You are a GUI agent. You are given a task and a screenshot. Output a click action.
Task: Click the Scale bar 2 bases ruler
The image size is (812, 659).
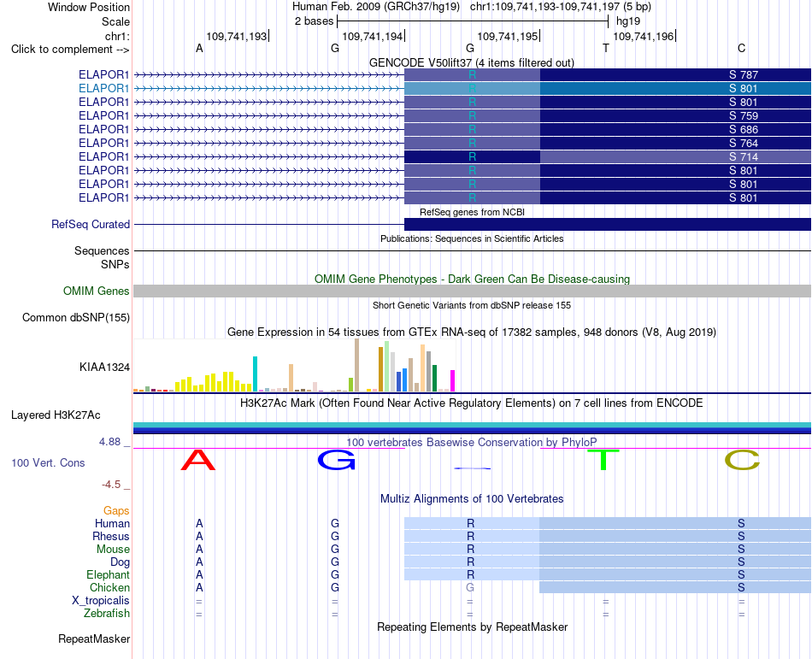point(473,21)
